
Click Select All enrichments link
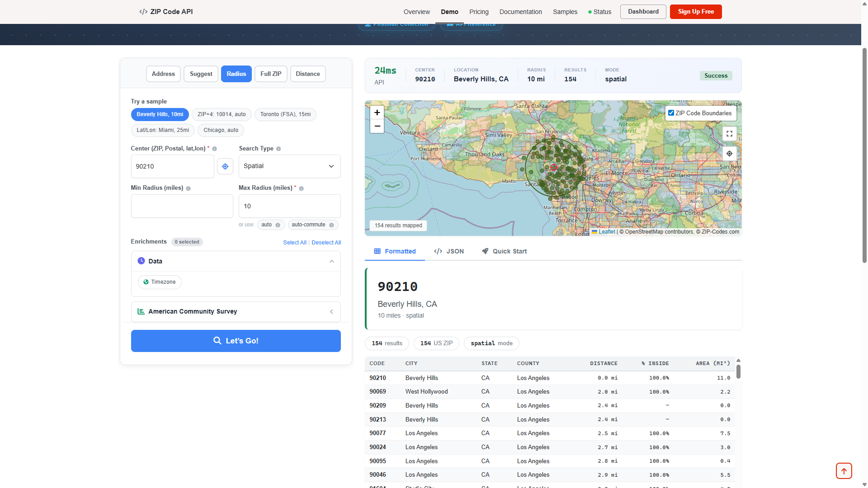(x=295, y=243)
